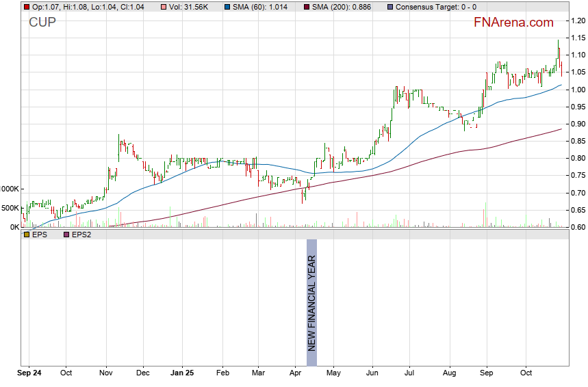Click the 0.60 price axis label
This screenshot has width=588, height=387.
point(577,227)
